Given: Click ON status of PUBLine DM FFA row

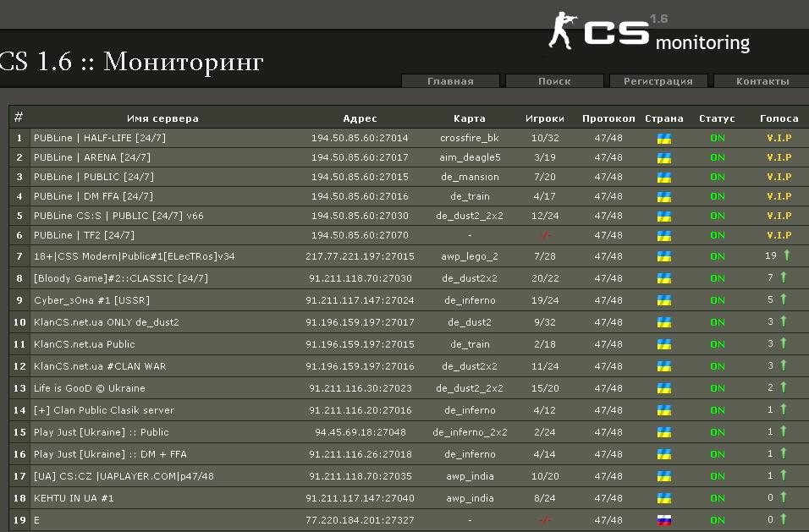Looking at the screenshot, I should (x=717, y=196).
